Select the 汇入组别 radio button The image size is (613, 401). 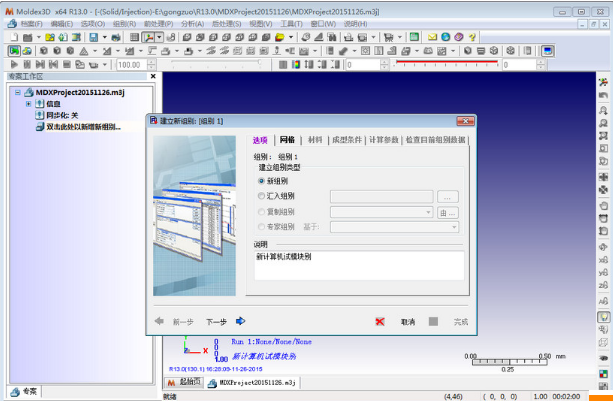(261, 196)
